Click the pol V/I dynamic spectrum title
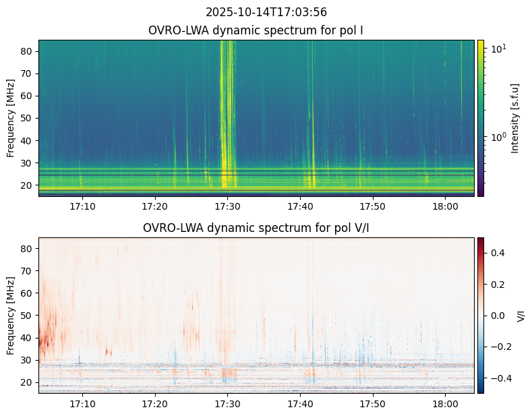The image size is (532, 416). pos(256,228)
